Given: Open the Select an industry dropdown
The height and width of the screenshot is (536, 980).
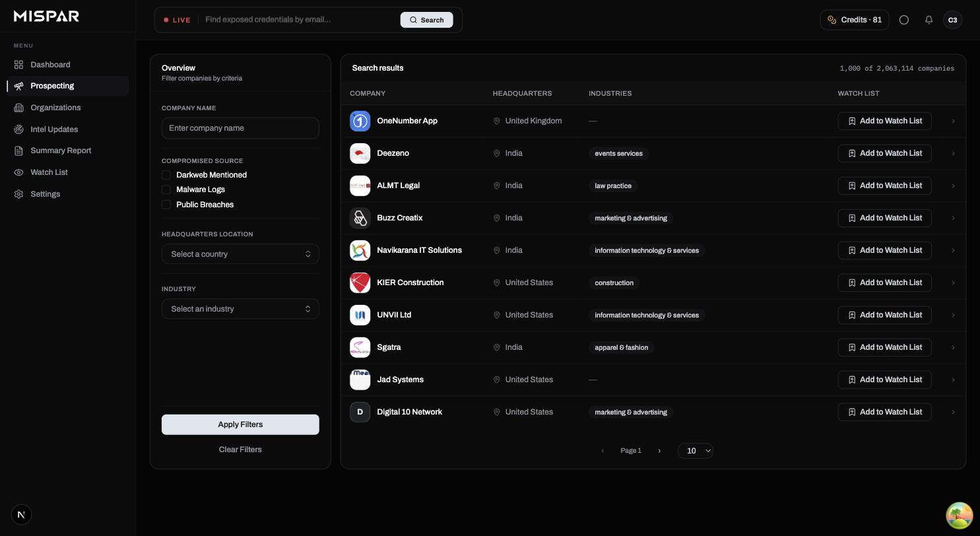Looking at the screenshot, I should 240,309.
